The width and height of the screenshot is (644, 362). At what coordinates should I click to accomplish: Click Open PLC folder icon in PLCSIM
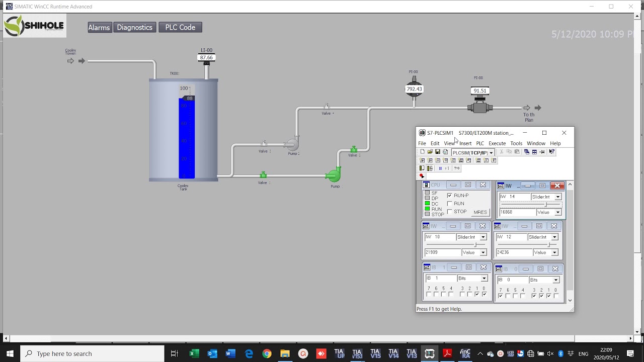430,152
